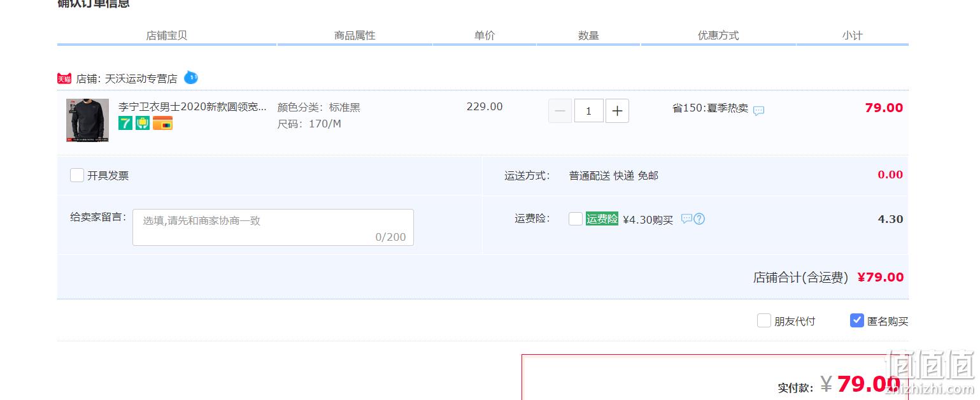The width and height of the screenshot is (980, 400).
Task: Check the 朋友代付 option
Action: pyautogui.click(x=764, y=320)
